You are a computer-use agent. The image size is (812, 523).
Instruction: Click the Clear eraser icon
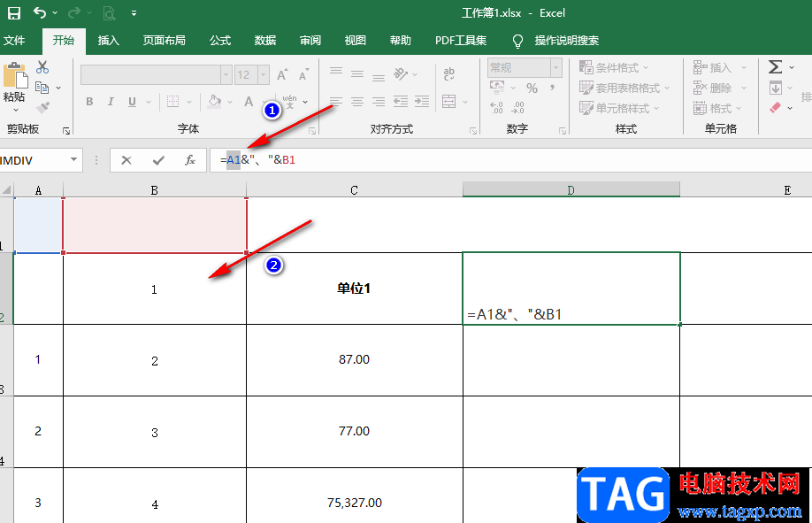tap(775, 107)
